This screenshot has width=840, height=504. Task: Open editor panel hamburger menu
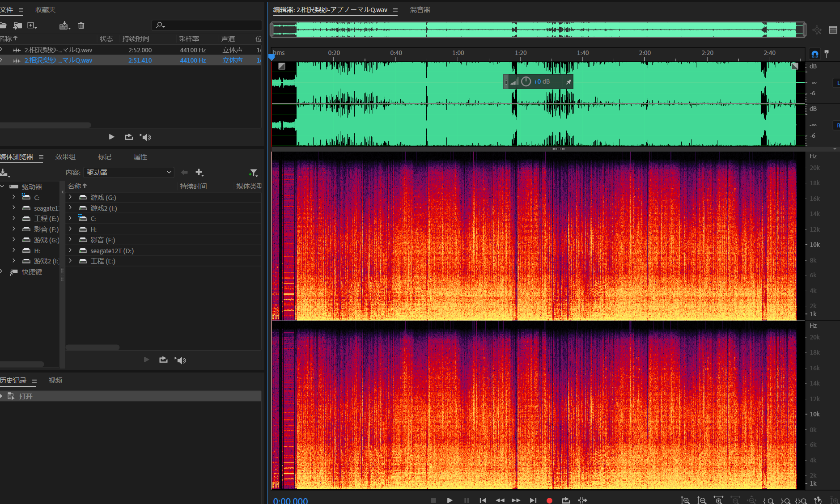click(395, 10)
